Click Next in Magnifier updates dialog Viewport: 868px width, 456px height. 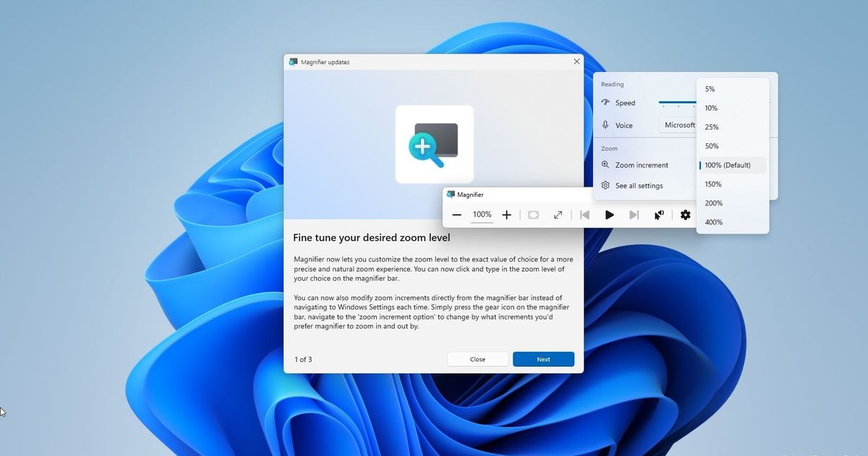pyautogui.click(x=543, y=359)
